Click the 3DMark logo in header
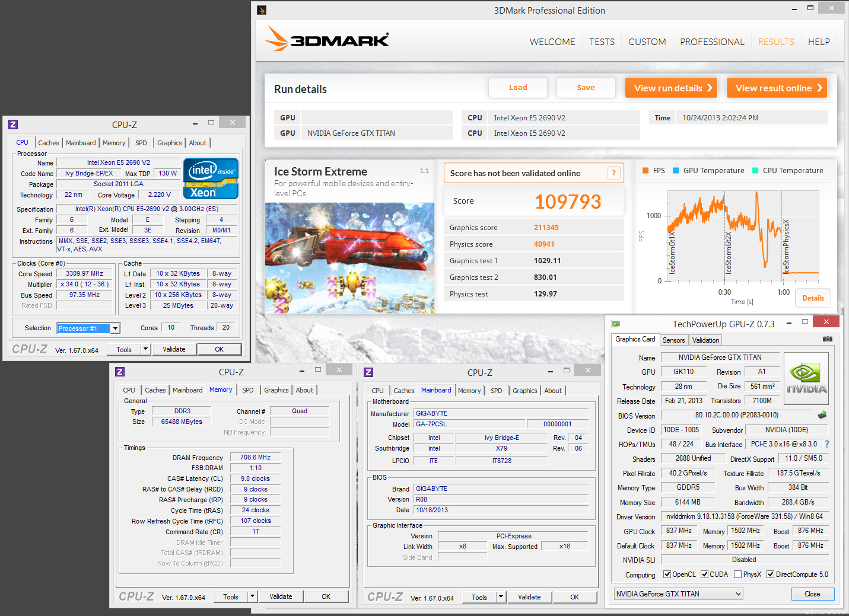This screenshot has height=616, width=849. [x=327, y=39]
